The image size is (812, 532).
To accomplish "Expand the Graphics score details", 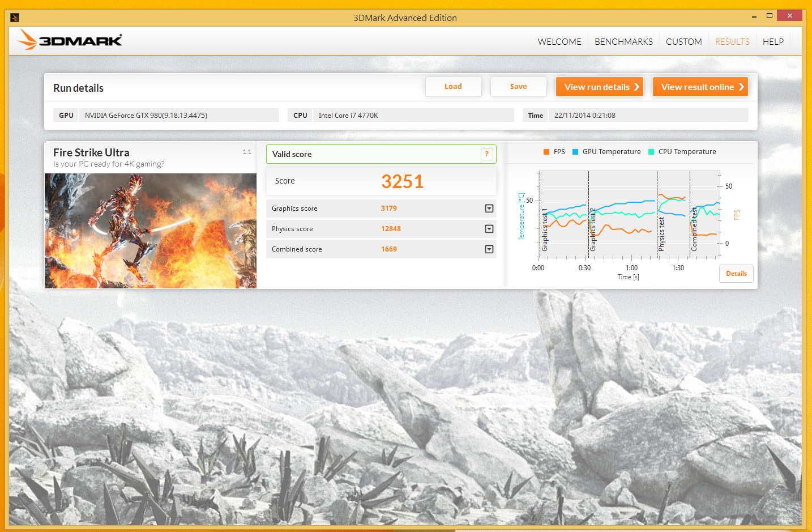I will coord(489,208).
